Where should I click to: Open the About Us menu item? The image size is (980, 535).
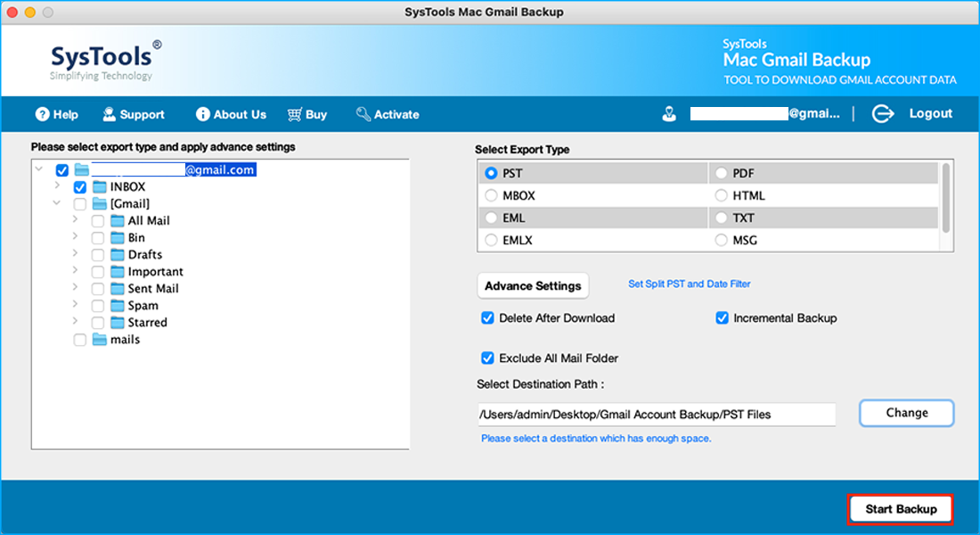coord(232,114)
